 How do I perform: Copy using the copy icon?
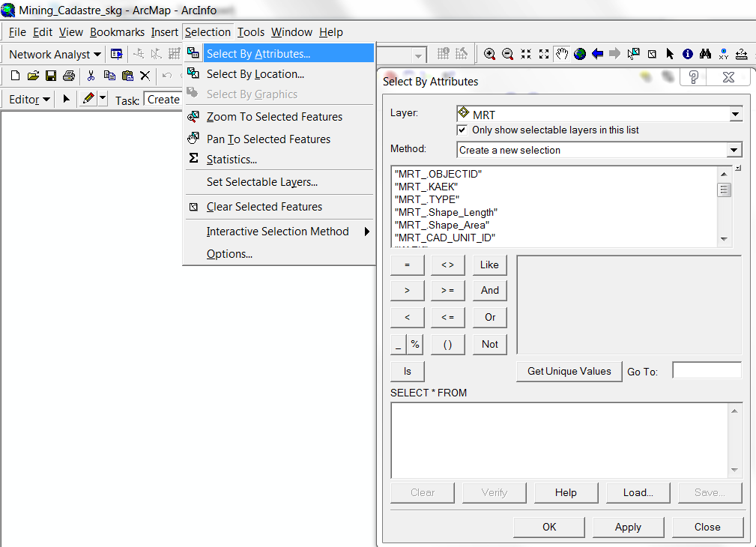[109, 76]
